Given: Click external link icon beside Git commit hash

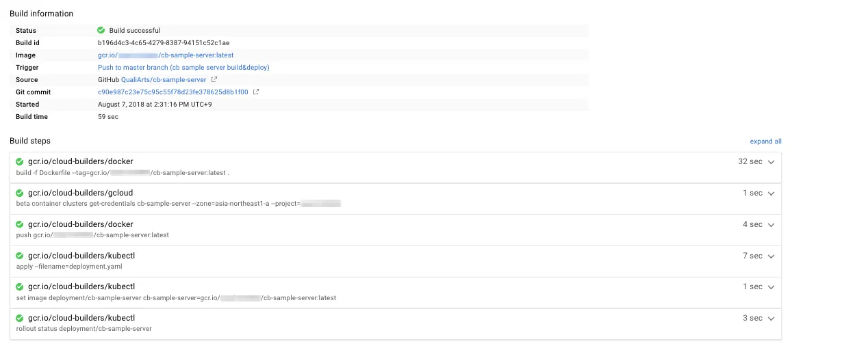Looking at the screenshot, I should 256,92.
